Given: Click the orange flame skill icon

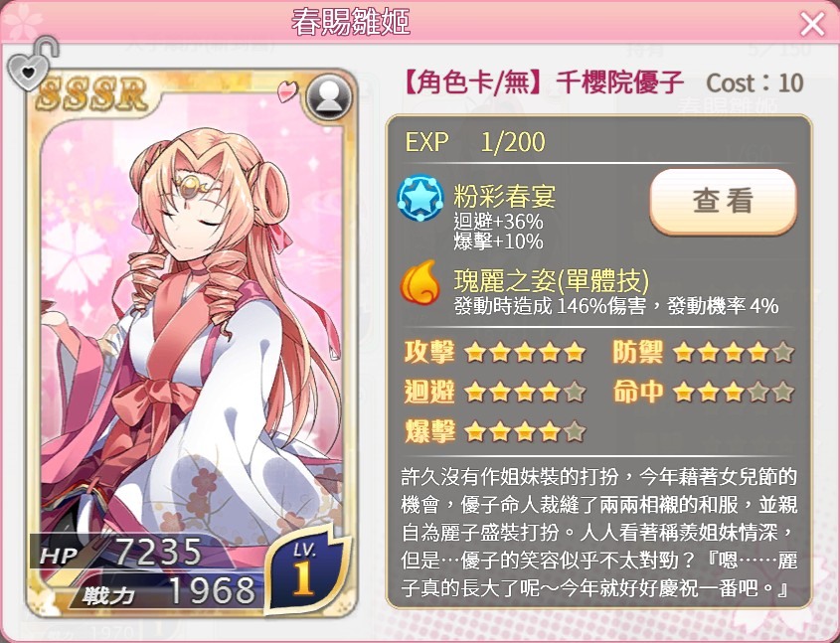Looking at the screenshot, I should 420,282.
